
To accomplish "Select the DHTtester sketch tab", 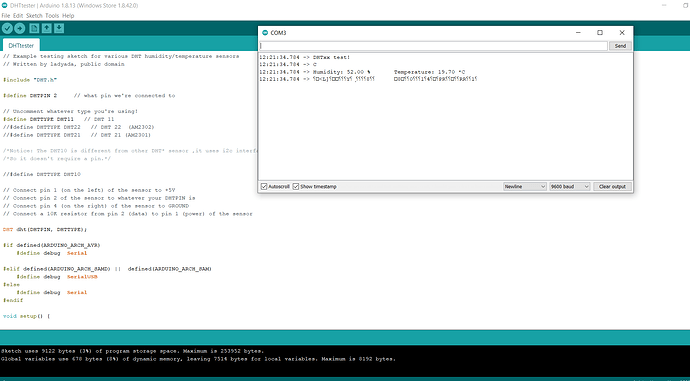I will (21, 45).
